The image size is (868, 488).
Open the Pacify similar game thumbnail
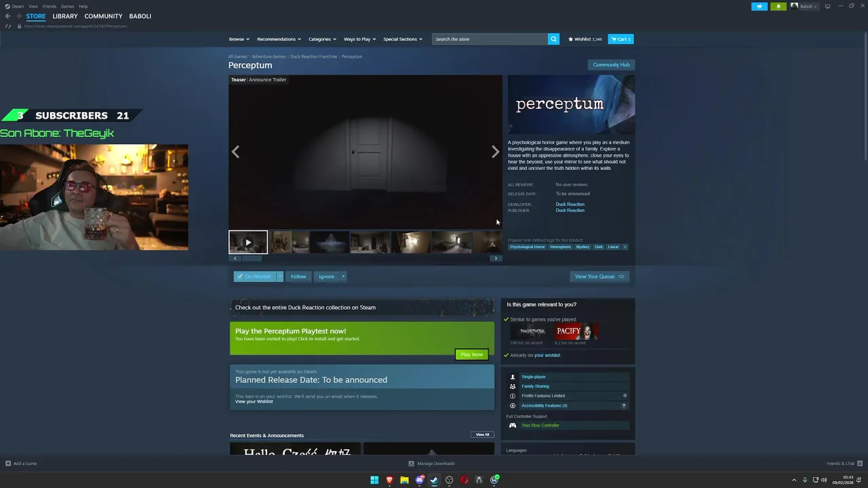(576, 331)
